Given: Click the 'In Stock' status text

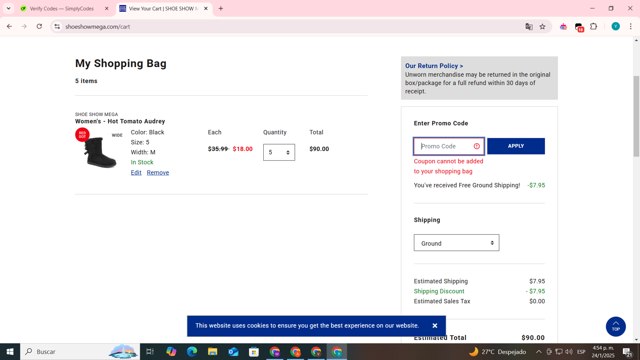Looking at the screenshot, I should click(x=142, y=162).
